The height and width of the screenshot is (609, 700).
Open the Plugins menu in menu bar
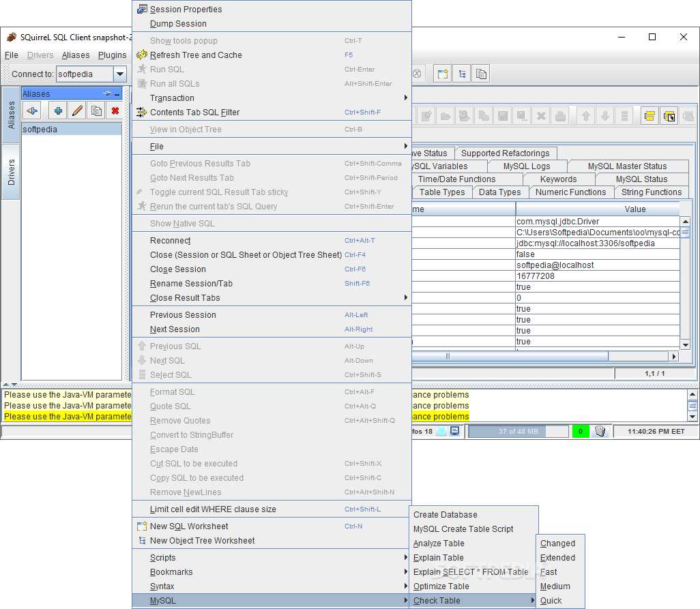[x=112, y=55]
